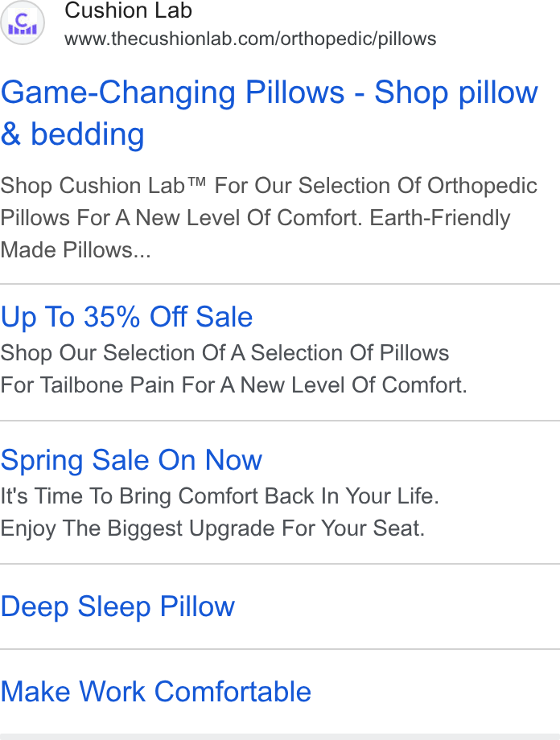
Task: Click the 'Earth-Friendly' phrase in description
Action: coord(439,218)
